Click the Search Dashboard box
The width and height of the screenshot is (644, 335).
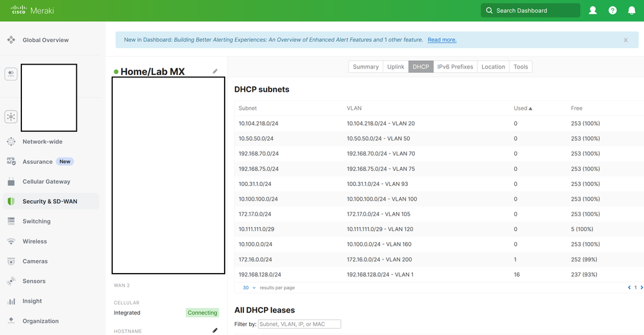point(530,10)
